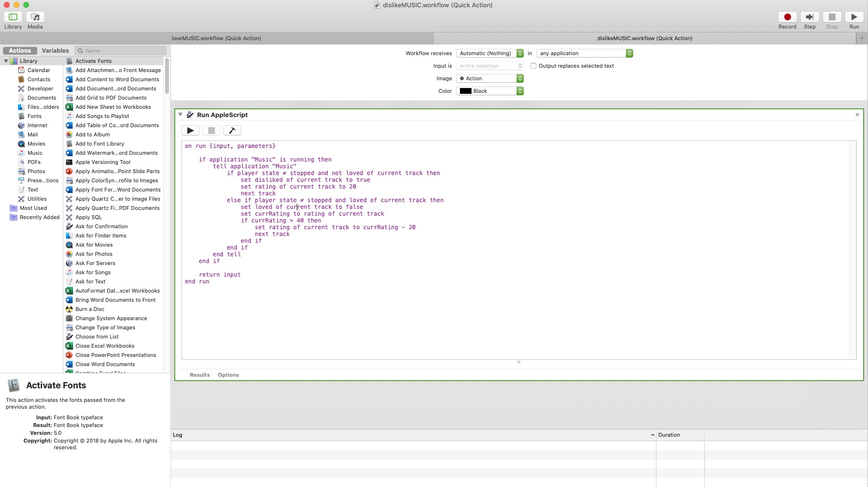Stop the AppleScript with the square button
The width and height of the screenshot is (868, 487).
(x=212, y=131)
